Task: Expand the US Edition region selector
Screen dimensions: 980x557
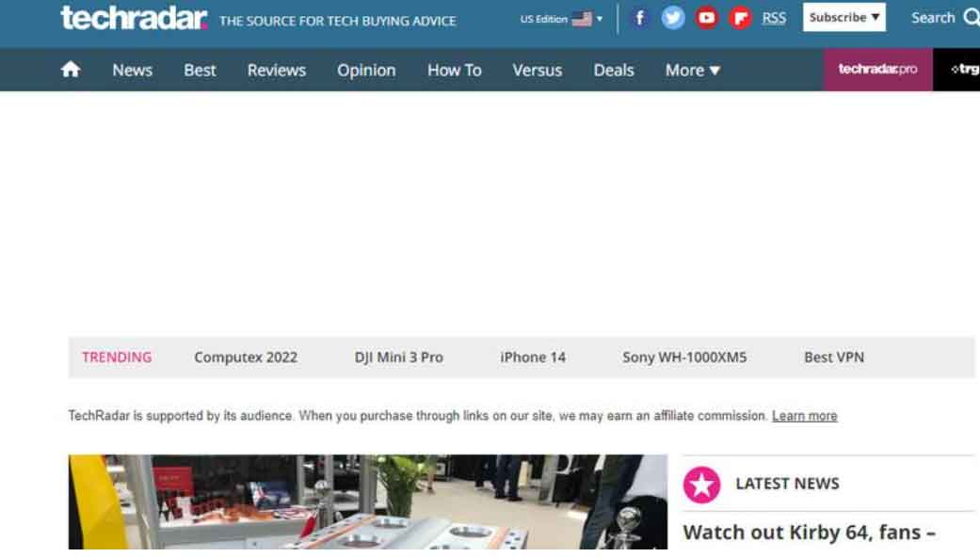Action: pyautogui.click(x=562, y=19)
